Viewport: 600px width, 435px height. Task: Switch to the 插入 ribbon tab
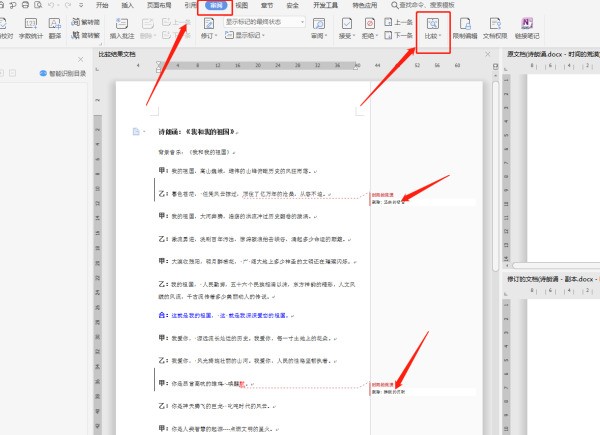coord(127,5)
